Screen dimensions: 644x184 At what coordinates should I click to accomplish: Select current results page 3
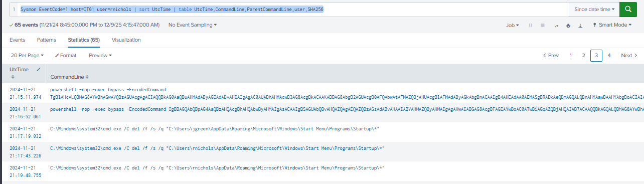[x=596, y=56]
